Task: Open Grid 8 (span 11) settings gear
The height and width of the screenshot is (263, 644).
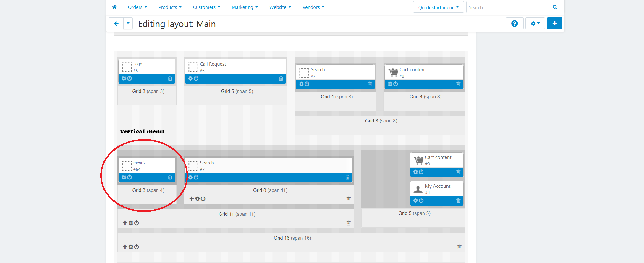Action: [x=197, y=199]
